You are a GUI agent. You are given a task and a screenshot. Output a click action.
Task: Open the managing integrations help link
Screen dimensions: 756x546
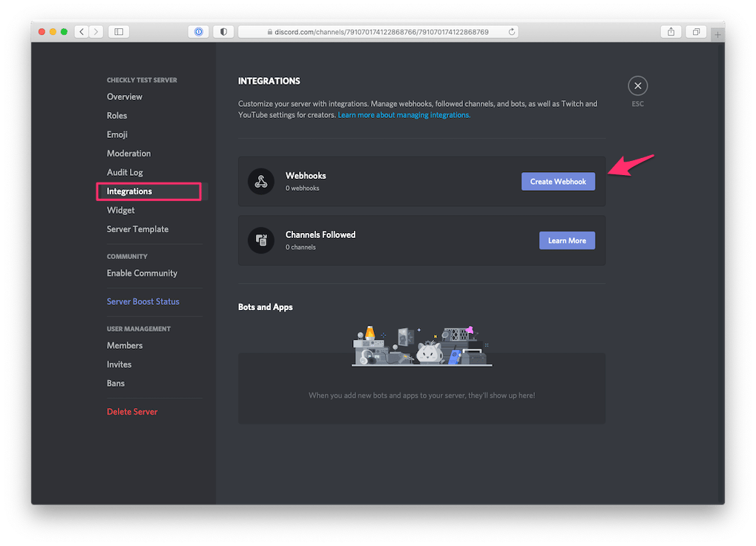point(404,115)
